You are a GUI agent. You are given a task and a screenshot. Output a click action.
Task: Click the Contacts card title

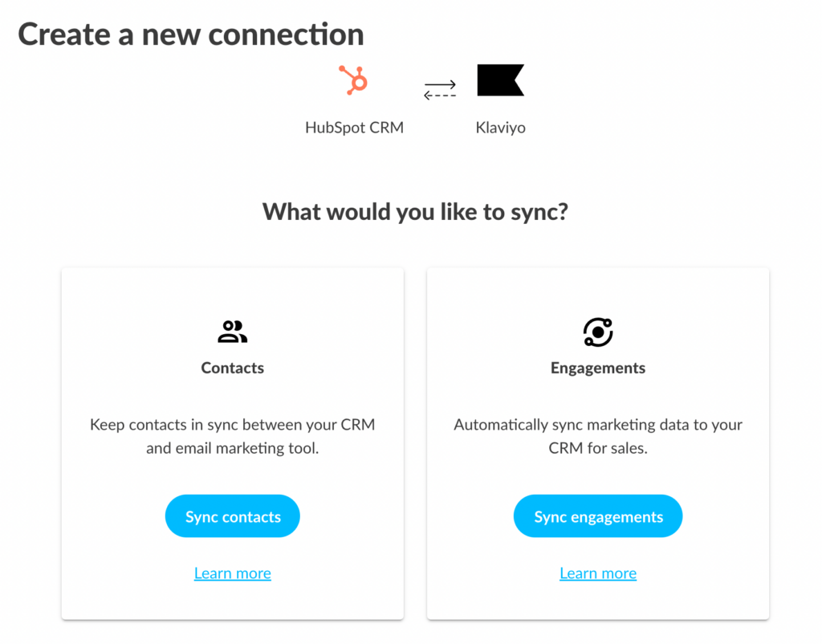pos(233,368)
